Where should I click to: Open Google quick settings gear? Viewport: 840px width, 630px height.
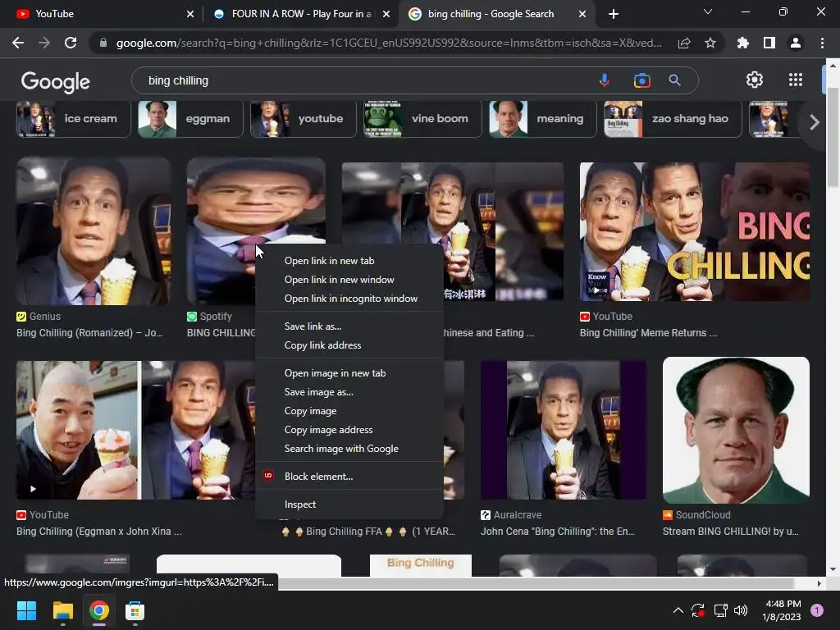pos(755,80)
